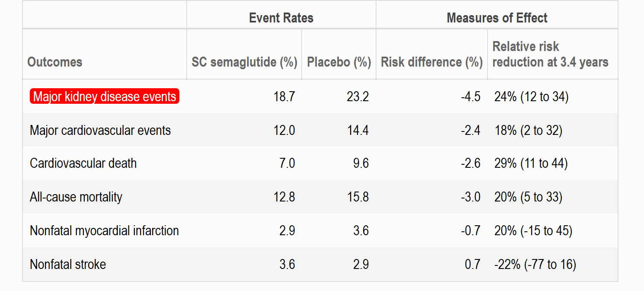Viewport: 644px width, 291px height.
Task: Click the Major cardiovascular events row label
Action: [100, 130]
